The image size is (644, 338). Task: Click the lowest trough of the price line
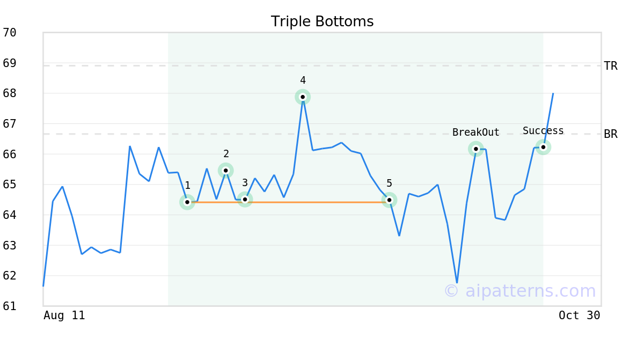pos(457,283)
